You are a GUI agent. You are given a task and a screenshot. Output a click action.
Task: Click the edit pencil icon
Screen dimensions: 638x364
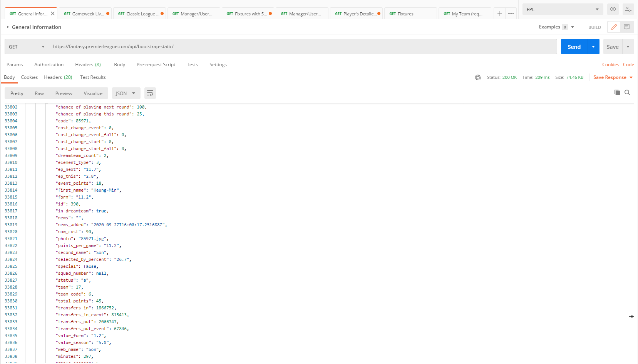pos(614,27)
